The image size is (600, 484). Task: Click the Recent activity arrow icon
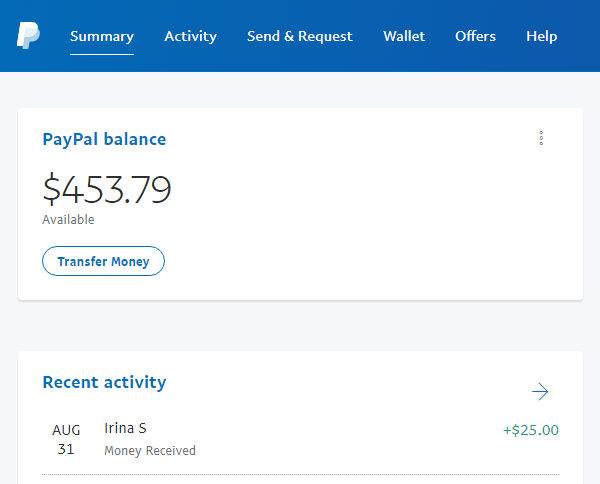tap(540, 391)
